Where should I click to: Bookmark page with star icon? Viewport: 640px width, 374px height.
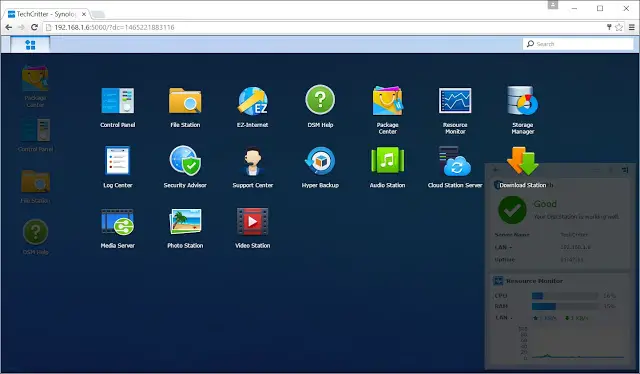[619, 27]
